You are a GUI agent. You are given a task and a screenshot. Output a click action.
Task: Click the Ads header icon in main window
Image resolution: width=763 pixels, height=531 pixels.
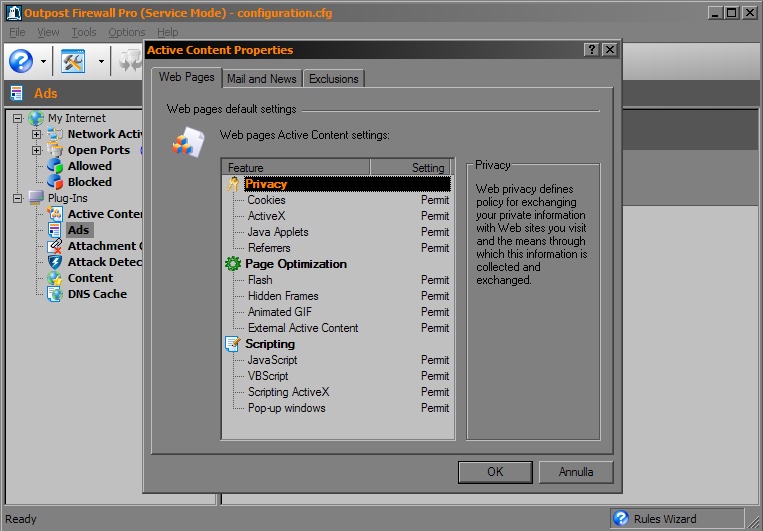pyautogui.click(x=17, y=93)
